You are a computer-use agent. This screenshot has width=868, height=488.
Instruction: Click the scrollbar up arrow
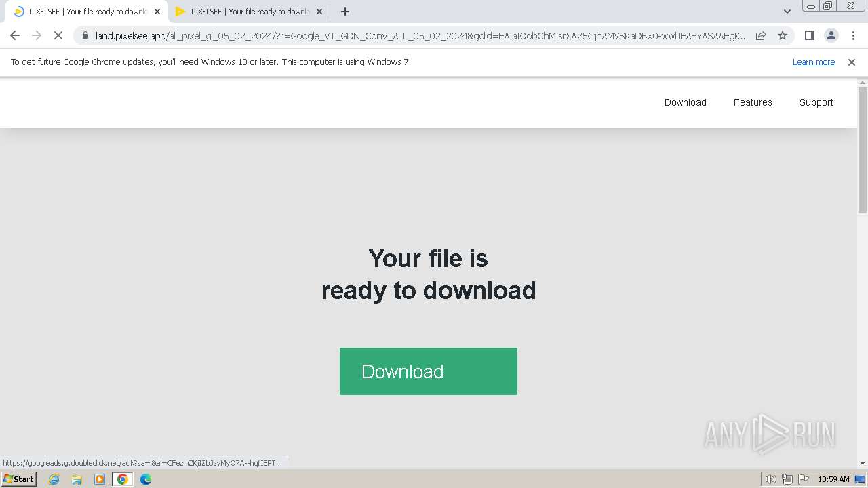pos(863,82)
